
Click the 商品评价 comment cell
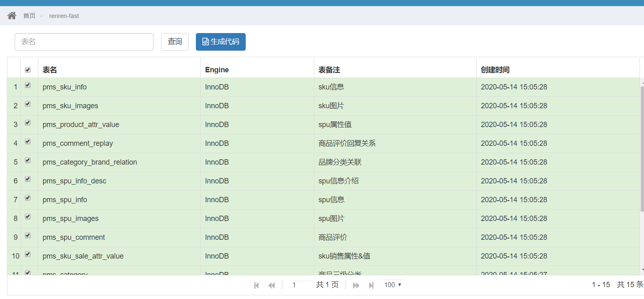click(395, 237)
